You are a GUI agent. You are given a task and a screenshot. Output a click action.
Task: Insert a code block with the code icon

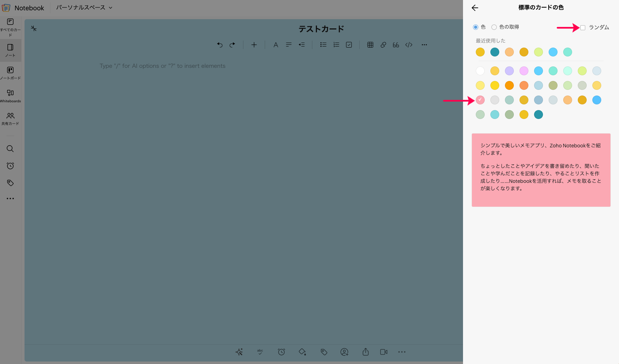[x=409, y=45]
